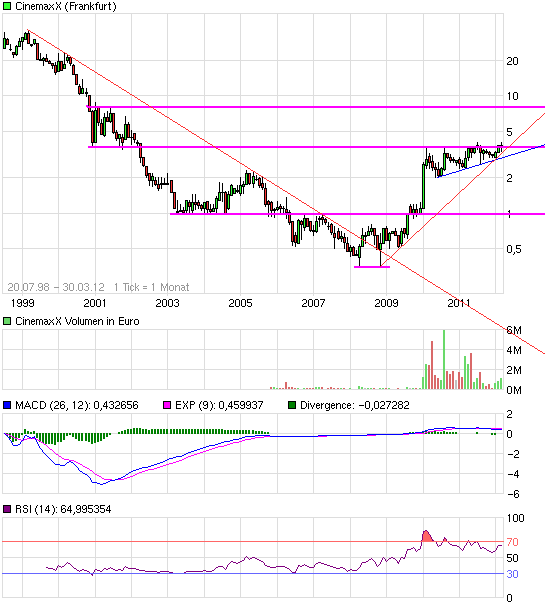Click the EXP (9): 0,459937 label
The height and width of the screenshot is (606, 545).
[219, 405]
